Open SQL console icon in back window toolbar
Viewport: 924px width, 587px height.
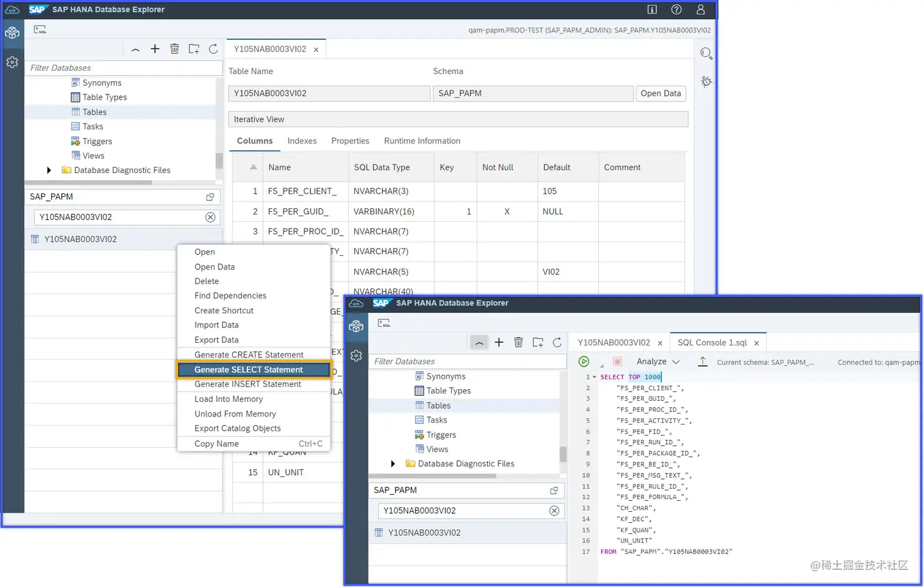(40, 29)
